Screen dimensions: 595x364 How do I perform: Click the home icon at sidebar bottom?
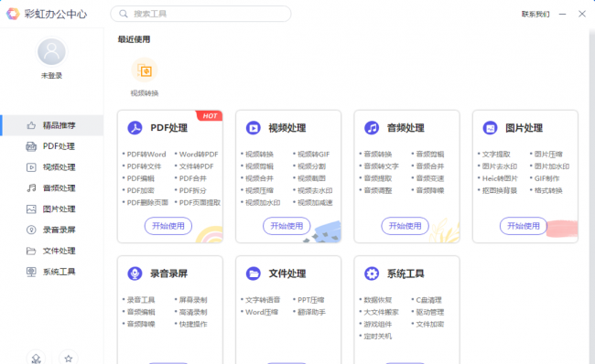click(x=36, y=359)
